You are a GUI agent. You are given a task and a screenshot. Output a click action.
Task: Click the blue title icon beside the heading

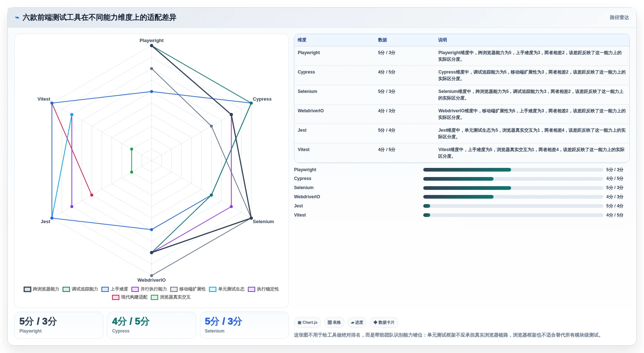(x=17, y=18)
